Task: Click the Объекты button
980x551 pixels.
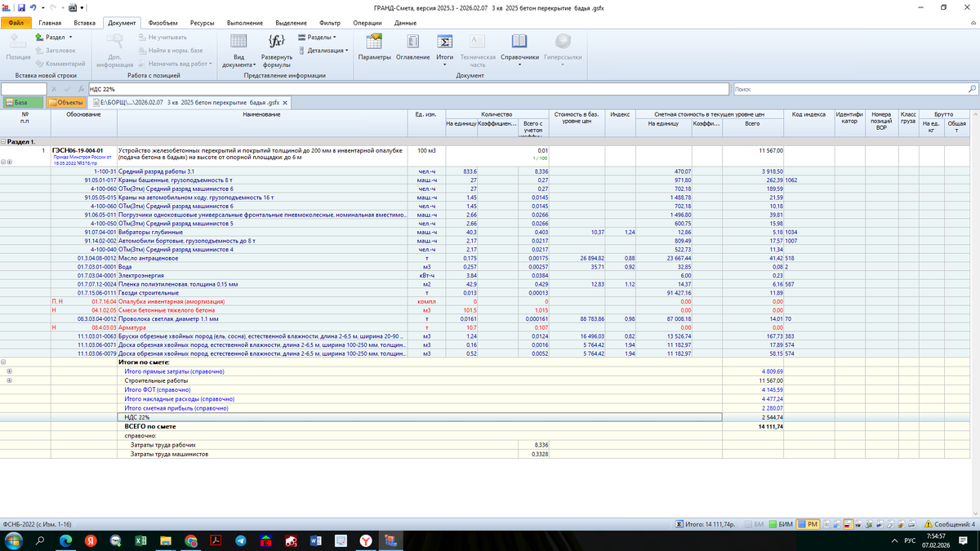Action: coord(67,102)
